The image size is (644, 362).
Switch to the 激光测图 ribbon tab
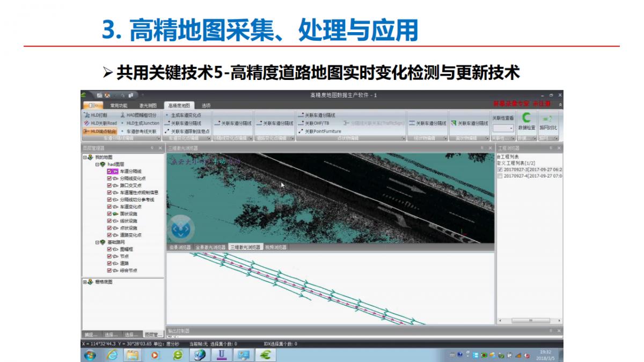pos(148,106)
